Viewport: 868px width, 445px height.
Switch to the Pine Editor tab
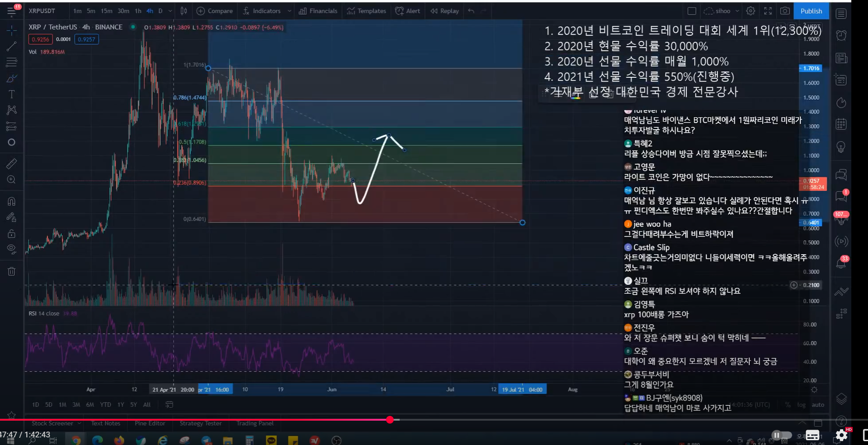pos(150,424)
